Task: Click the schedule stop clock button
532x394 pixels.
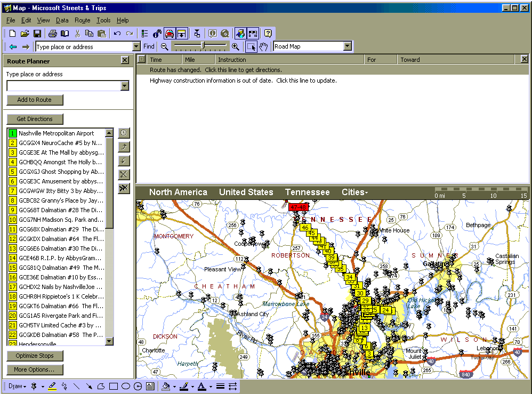Action: click(124, 133)
